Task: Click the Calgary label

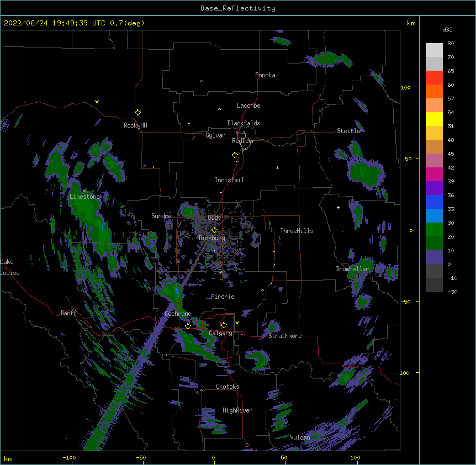Action: coord(221,333)
